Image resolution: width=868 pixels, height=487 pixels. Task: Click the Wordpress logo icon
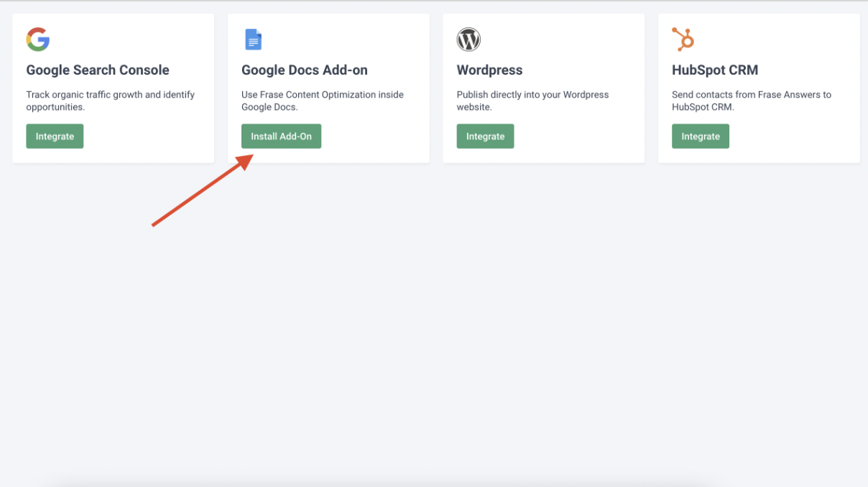[468, 40]
